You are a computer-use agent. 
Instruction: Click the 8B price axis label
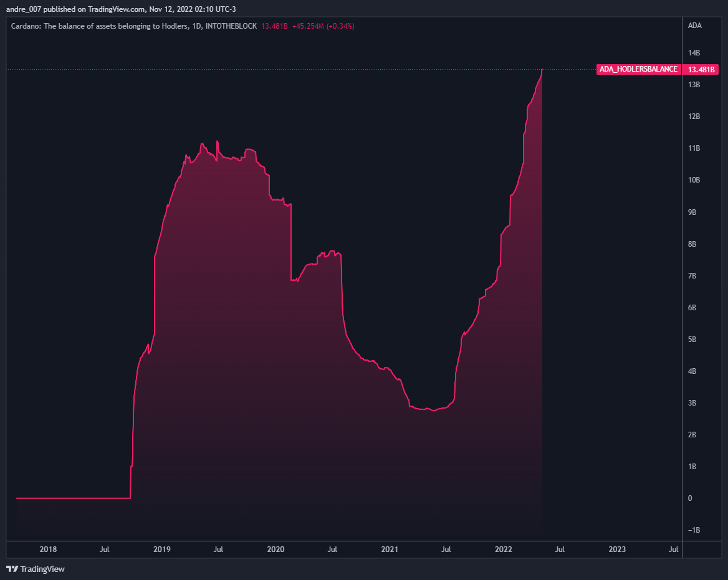point(692,244)
